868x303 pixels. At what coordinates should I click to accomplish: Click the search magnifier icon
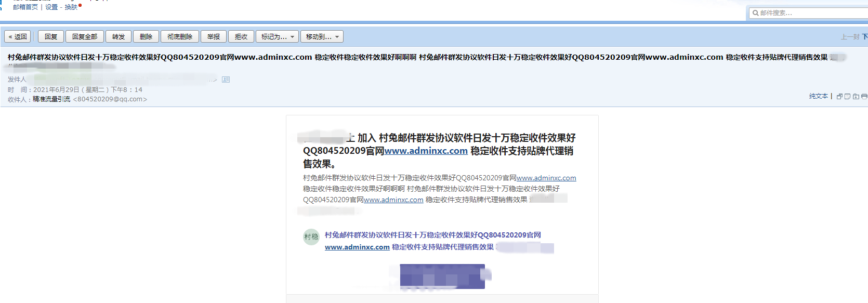pyautogui.click(x=755, y=13)
